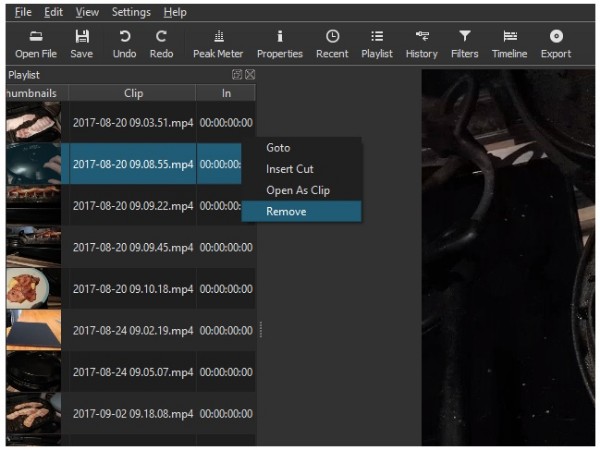Click thumbnail of clip 09.05.07.mp4
600x450 pixels.
(34, 372)
